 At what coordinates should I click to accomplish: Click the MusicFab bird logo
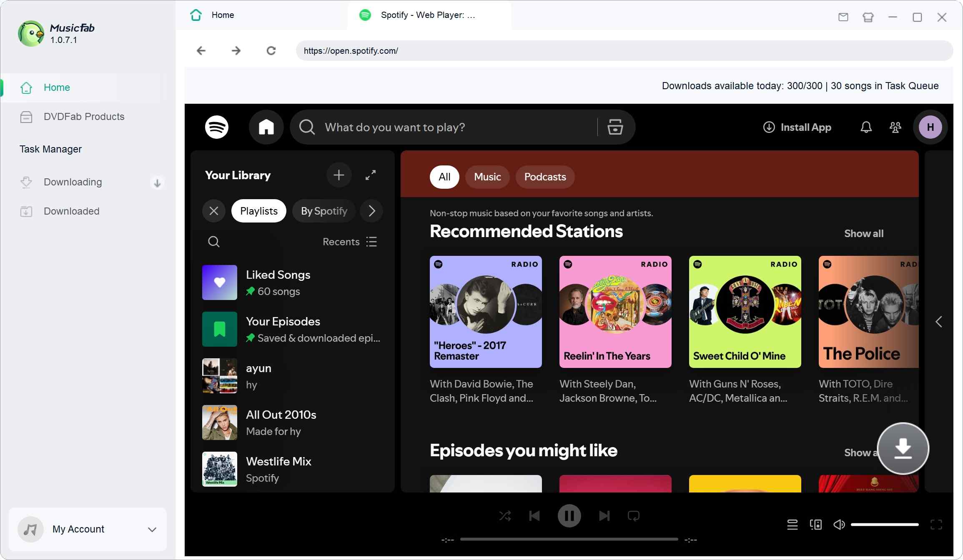coord(31,33)
